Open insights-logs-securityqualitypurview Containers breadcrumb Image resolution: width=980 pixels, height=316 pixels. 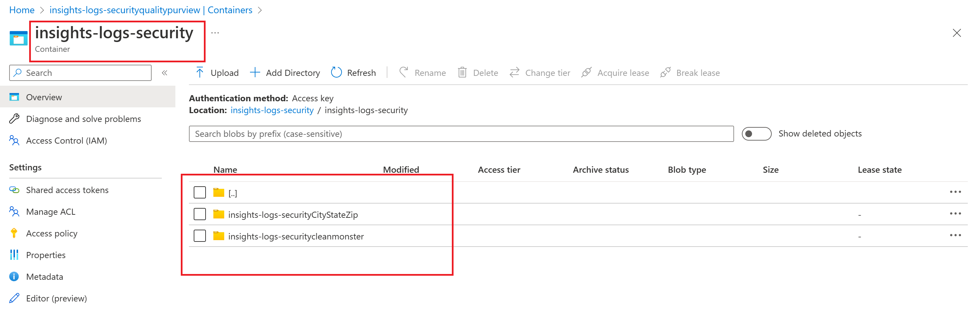tap(151, 10)
